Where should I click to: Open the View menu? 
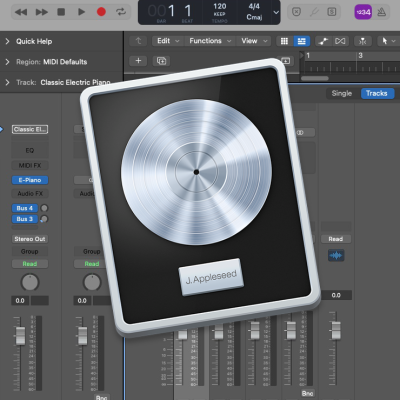tap(254, 41)
